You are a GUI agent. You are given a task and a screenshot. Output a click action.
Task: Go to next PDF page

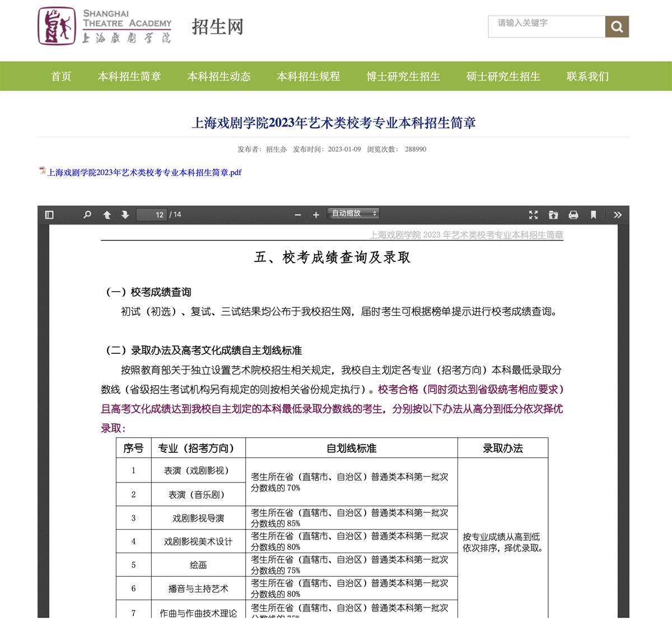click(x=125, y=215)
